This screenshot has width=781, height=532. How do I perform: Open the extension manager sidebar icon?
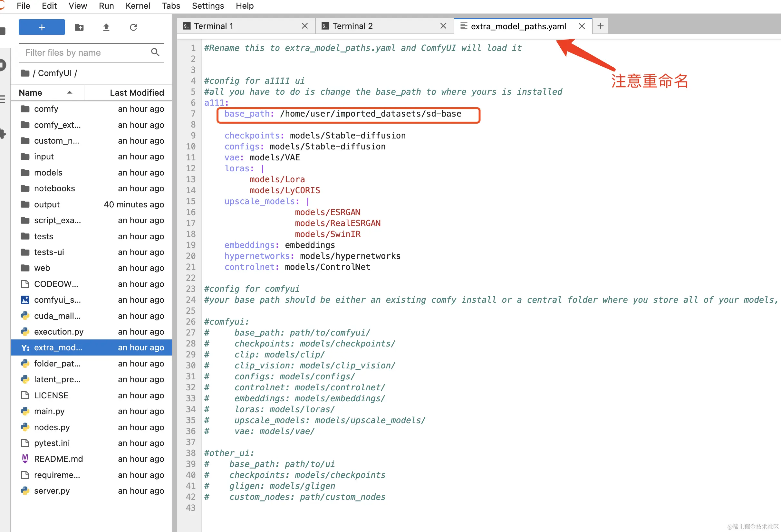coord(3,133)
